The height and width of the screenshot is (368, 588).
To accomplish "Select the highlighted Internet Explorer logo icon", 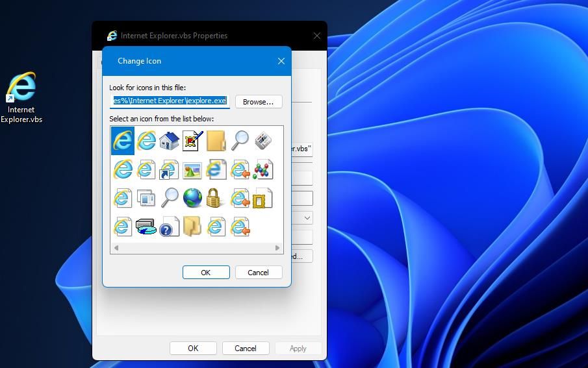I will 123,141.
